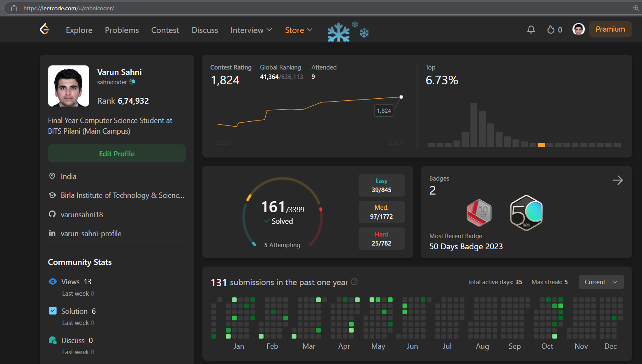Click the Solution checkbox icon
The height and width of the screenshot is (364, 642).
(x=53, y=311)
